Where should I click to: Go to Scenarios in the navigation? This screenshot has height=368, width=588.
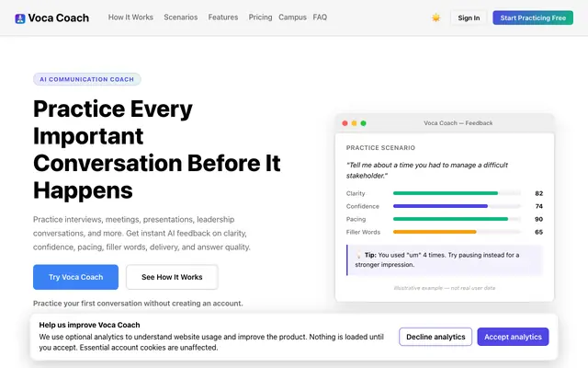[x=181, y=17]
